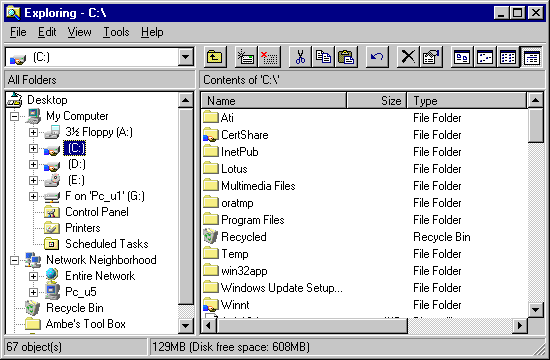
Task: Select the Program Files folder icon
Action: [211, 219]
